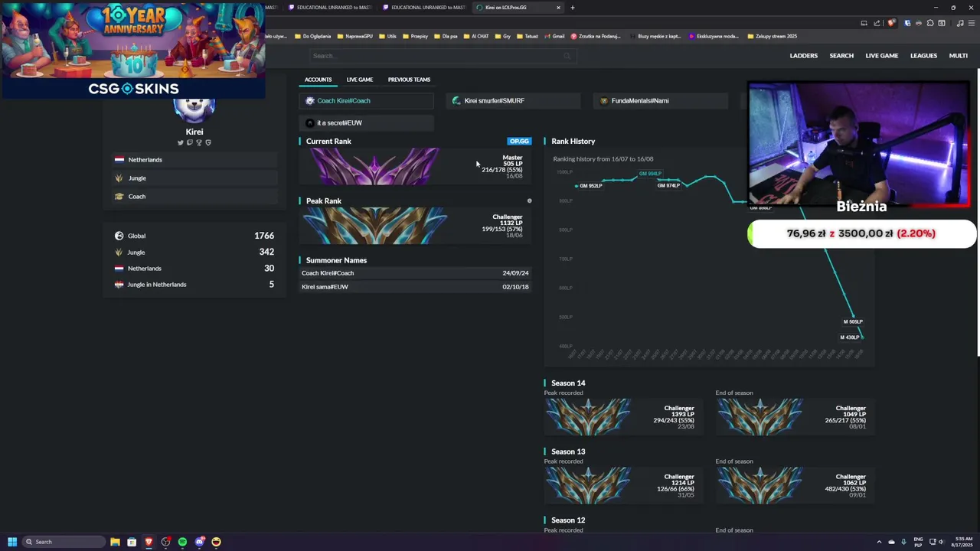Image resolution: width=980 pixels, height=551 pixels.
Task: Open the Ekskluzywna moda bookmark
Action: (714, 36)
